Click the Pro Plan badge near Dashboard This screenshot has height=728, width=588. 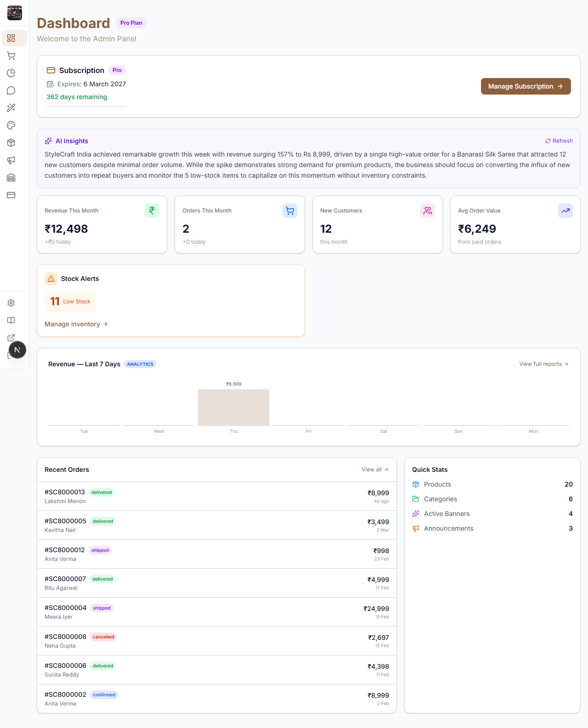pos(131,23)
